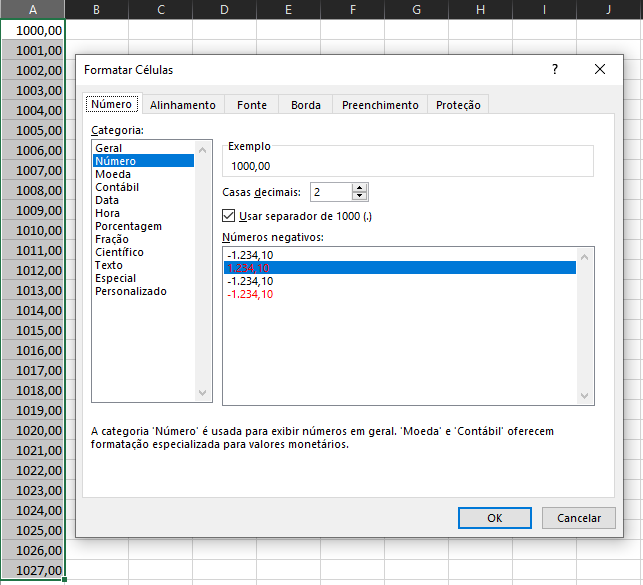Select the Número tab
This screenshot has height=585, width=643.
click(112, 104)
